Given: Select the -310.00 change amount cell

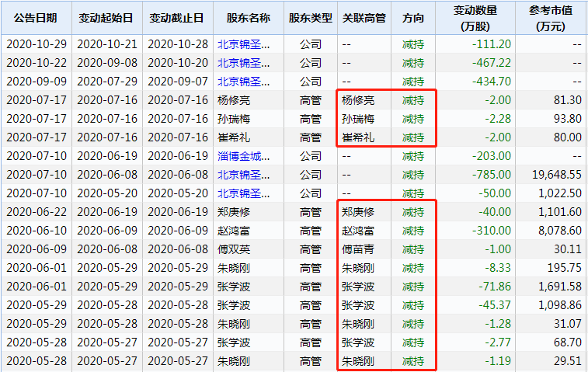Looking at the screenshot, I should tap(492, 231).
